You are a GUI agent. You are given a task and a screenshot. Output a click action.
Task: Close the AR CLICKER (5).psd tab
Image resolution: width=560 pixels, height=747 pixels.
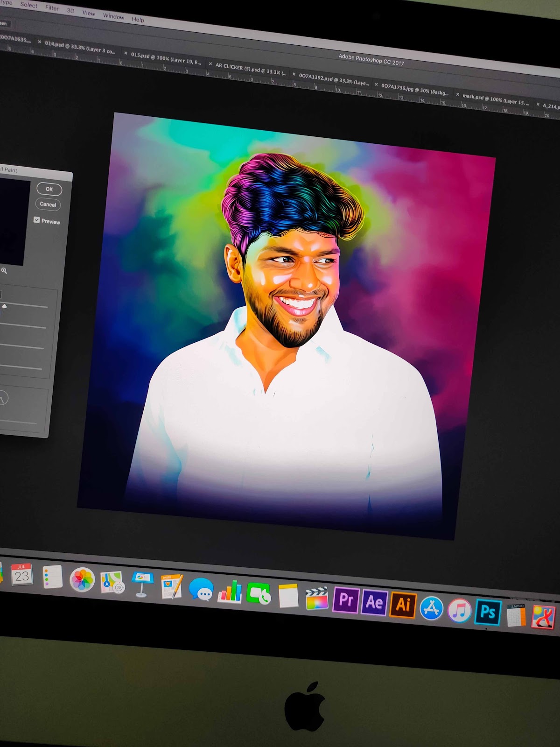(210, 64)
